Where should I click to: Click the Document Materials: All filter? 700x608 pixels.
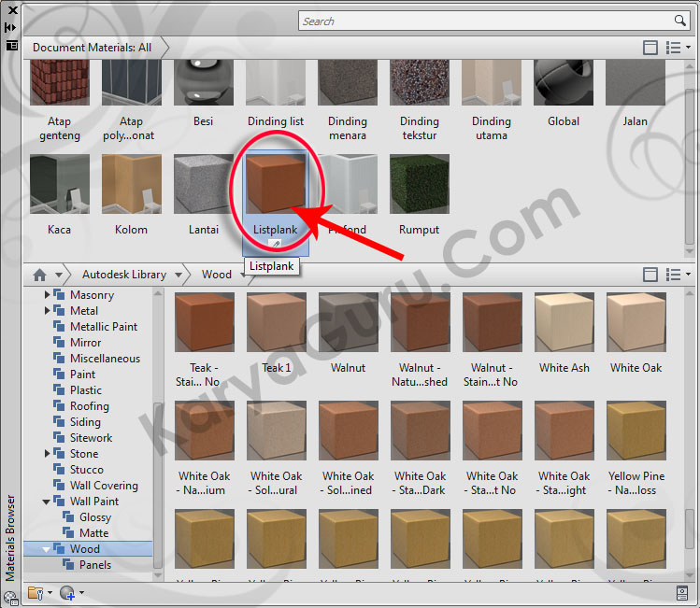click(x=92, y=48)
